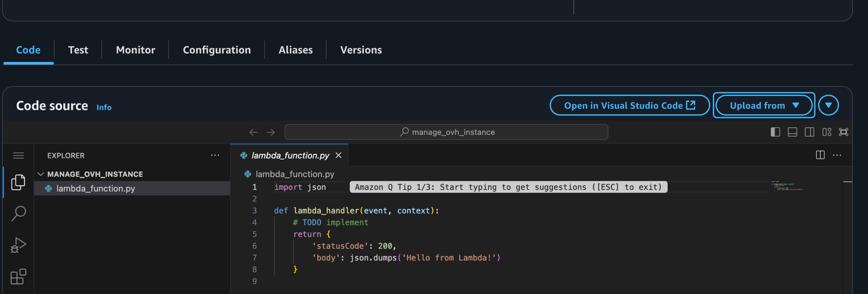
Task: Split the editor to the right
Action: coord(820,155)
